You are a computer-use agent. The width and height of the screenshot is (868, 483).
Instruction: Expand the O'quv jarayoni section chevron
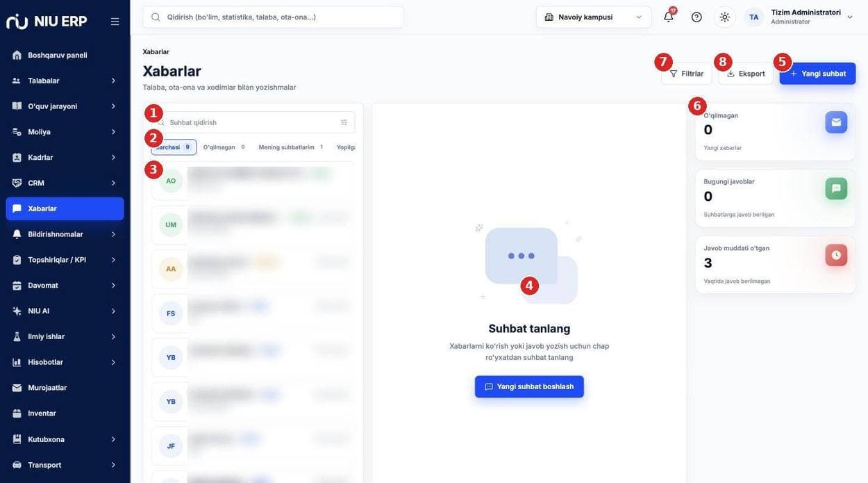point(113,106)
